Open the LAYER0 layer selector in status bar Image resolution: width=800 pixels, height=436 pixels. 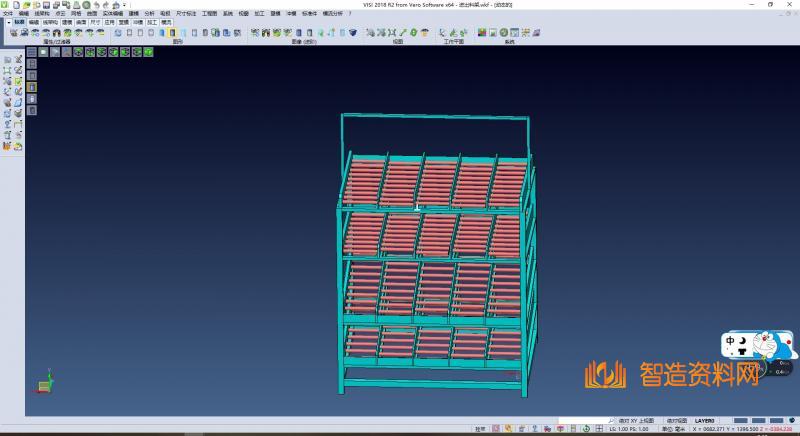[x=705, y=420]
